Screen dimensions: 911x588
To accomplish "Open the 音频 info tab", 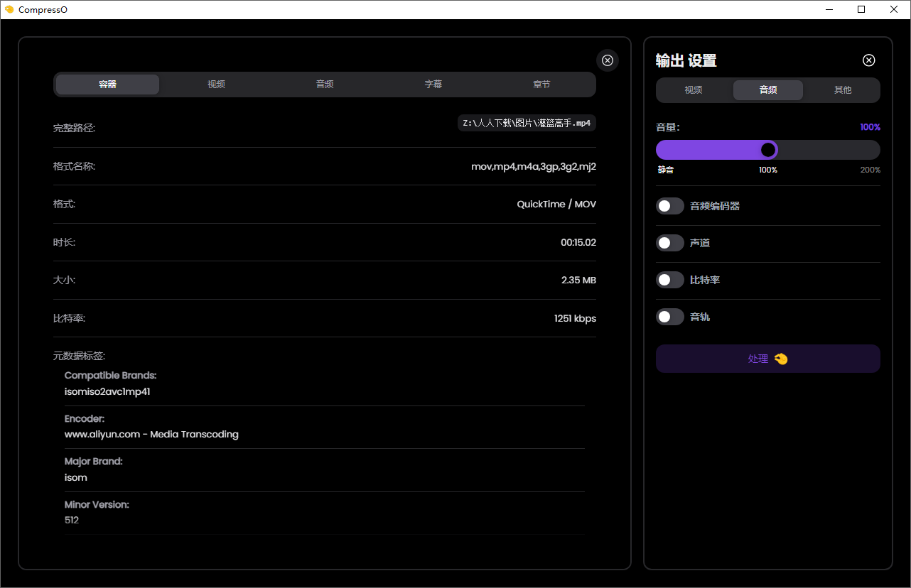I will click(325, 85).
